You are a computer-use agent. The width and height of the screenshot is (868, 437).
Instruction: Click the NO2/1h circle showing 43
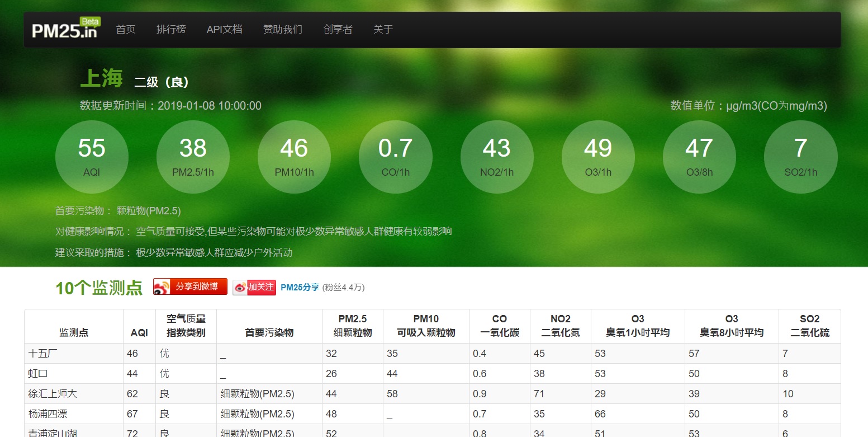click(x=497, y=157)
